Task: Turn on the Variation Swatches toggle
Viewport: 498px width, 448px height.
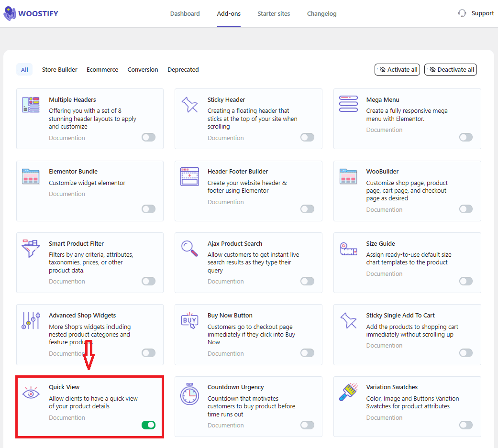Action: [x=466, y=425]
